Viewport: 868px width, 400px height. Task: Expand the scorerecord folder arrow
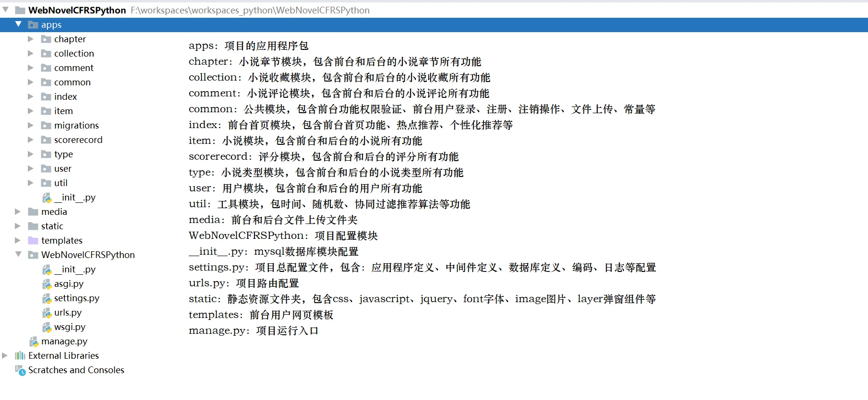[31, 140]
